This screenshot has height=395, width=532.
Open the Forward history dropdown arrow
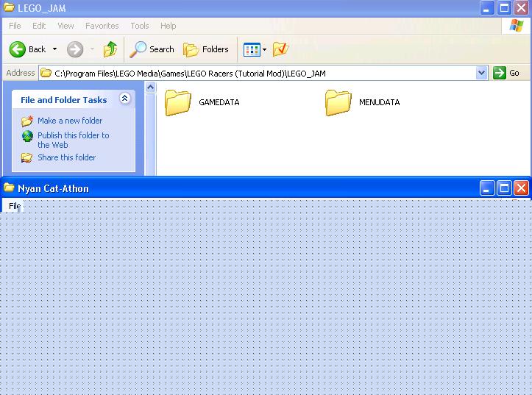click(x=92, y=49)
